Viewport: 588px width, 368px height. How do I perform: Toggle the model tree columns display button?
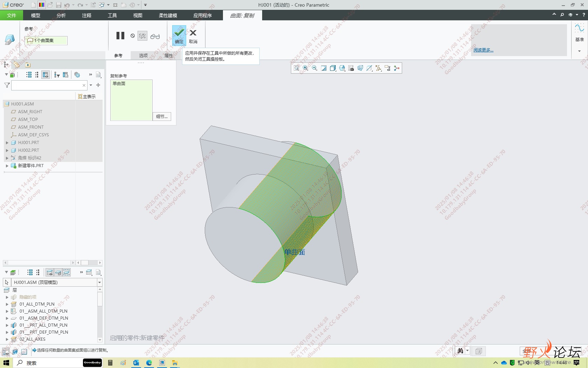click(45, 75)
